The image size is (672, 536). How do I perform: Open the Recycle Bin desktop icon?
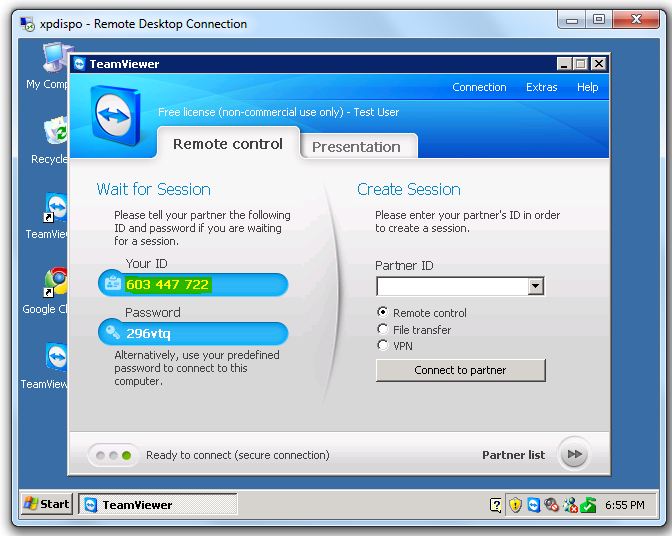point(51,141)
